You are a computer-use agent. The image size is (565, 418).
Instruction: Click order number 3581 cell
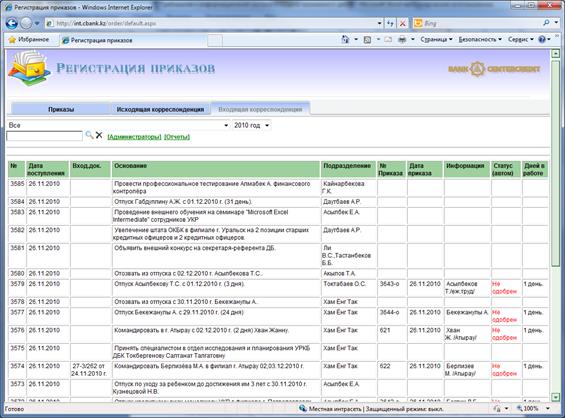tap(17, 255)
